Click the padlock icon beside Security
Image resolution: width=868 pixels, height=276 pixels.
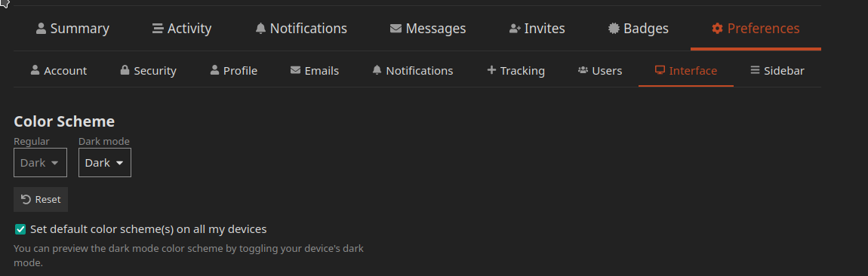[x=125, y=70]
